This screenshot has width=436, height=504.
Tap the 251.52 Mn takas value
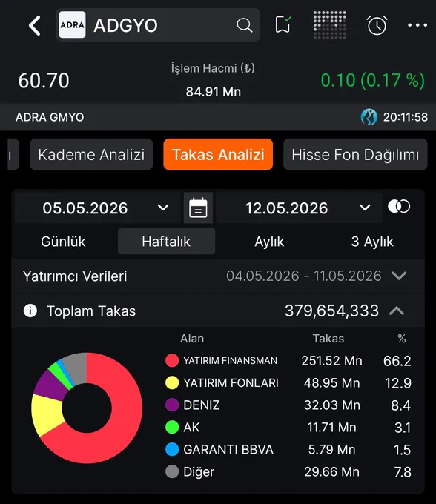click(x=332, y=361)
